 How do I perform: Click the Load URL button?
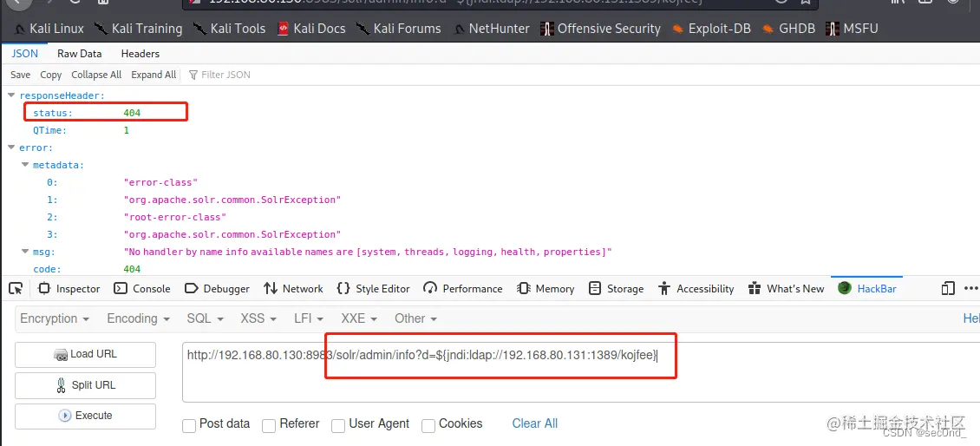click(86, 354)
